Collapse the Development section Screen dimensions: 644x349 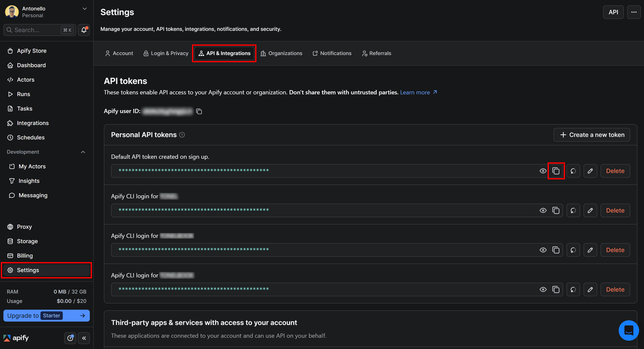83,152
